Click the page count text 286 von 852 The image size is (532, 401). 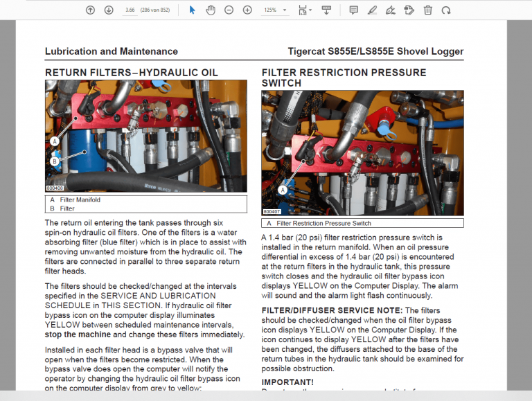[155, 10]
